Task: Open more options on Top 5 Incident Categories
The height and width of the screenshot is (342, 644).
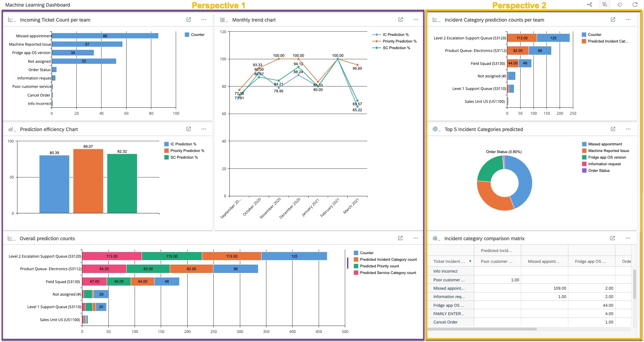Action: 628,129
